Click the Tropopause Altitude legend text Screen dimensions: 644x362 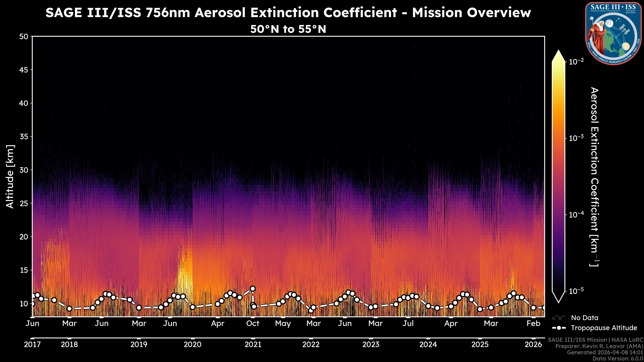pyautogui.click(x=604, y=328)
